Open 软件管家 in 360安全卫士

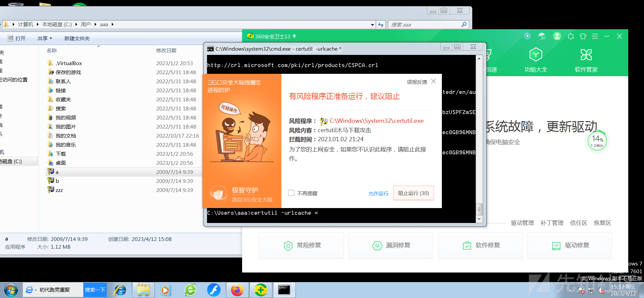tap(586, 60)
